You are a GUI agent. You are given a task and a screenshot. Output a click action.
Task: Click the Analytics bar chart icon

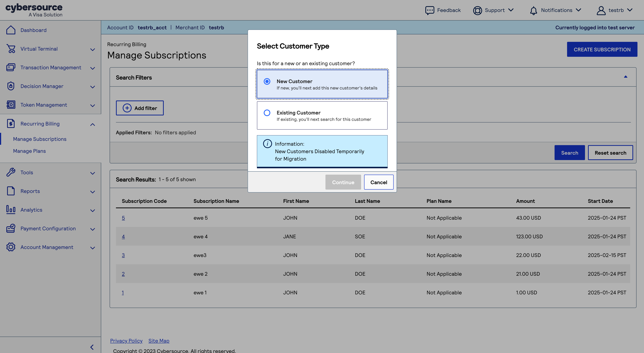coord(11,210)
